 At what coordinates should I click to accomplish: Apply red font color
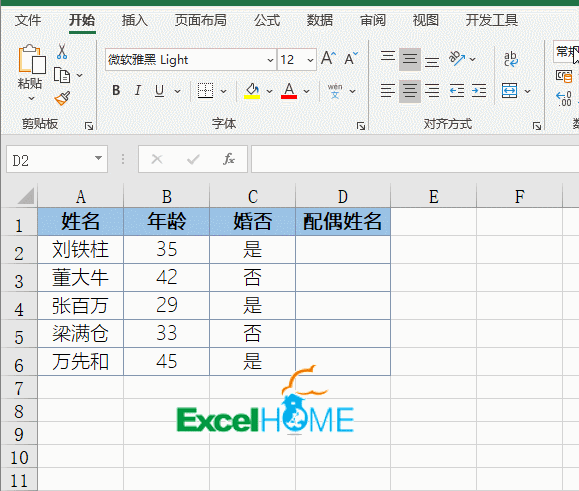pyautogui.click(x=289, y=91)
